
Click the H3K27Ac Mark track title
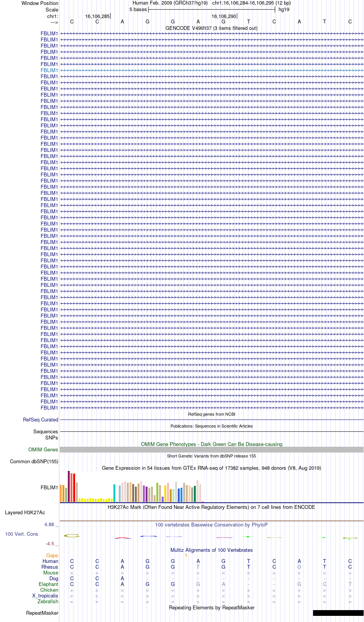pos(212,507)
